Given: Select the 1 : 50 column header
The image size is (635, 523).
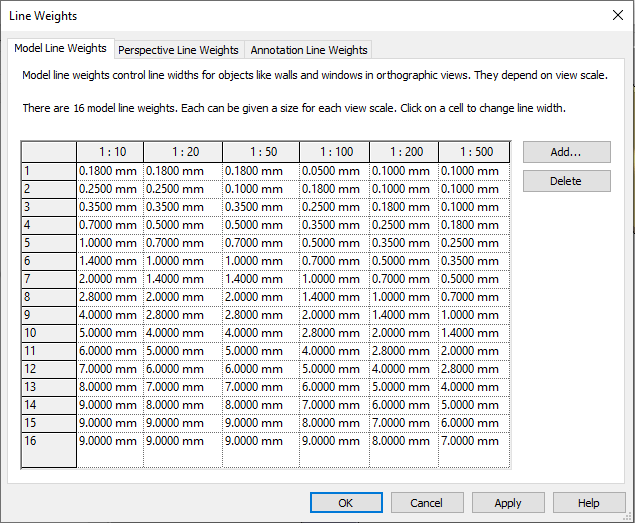Looking at the screenshot, I should pyautogui.click(x=260, y=152).
